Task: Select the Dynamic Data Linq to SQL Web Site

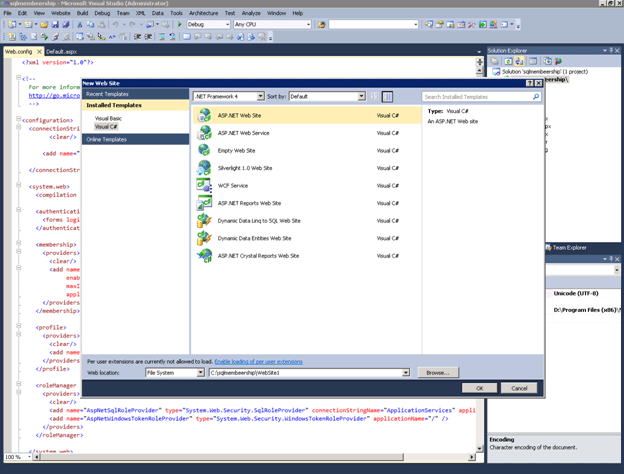Action: [x=307, y=220]
